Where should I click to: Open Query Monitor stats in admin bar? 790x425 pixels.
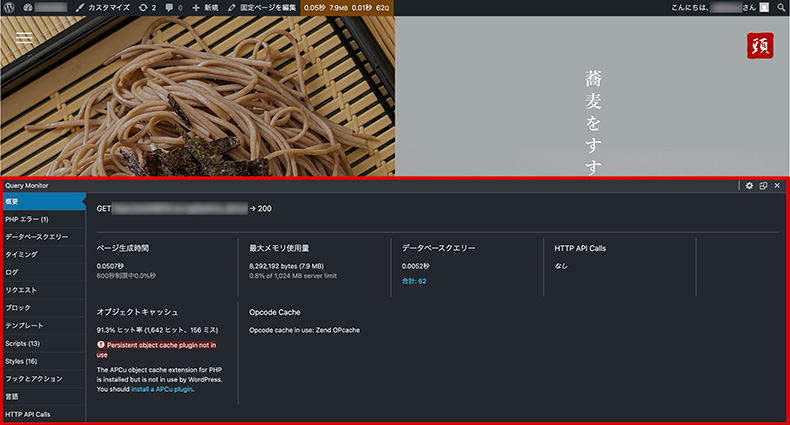(347, 8)
